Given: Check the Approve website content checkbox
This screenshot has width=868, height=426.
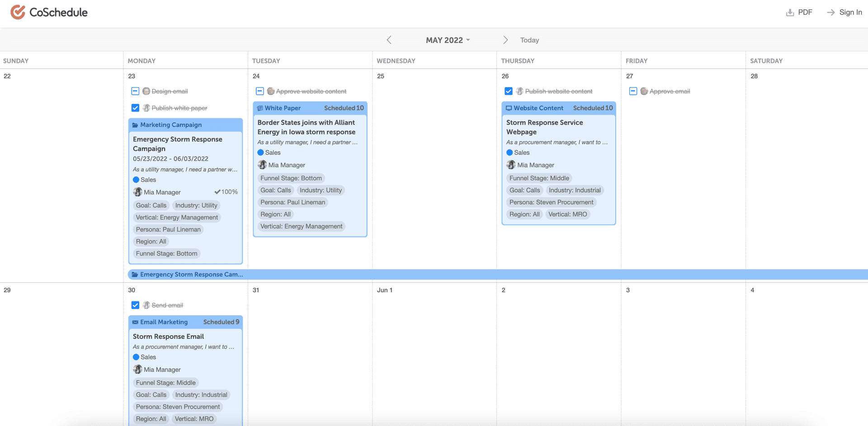Looking at the screenshot, I should (x=259, y=91).
